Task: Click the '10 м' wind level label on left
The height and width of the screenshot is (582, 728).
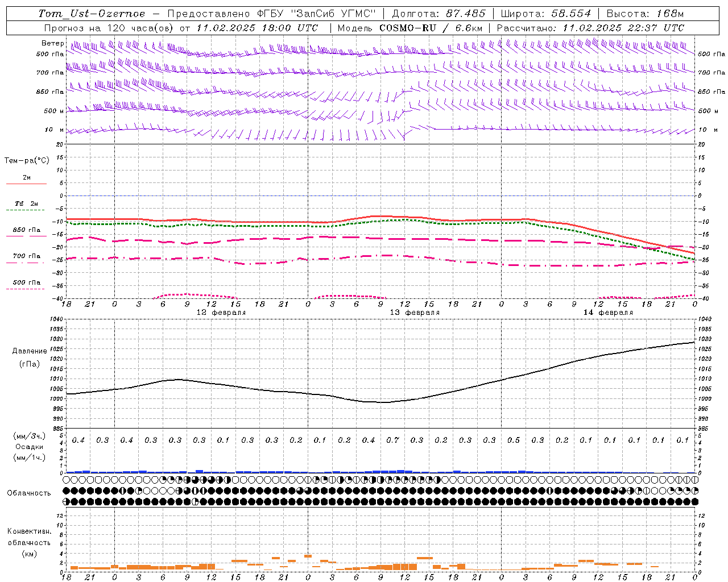Action: (55, 130)
